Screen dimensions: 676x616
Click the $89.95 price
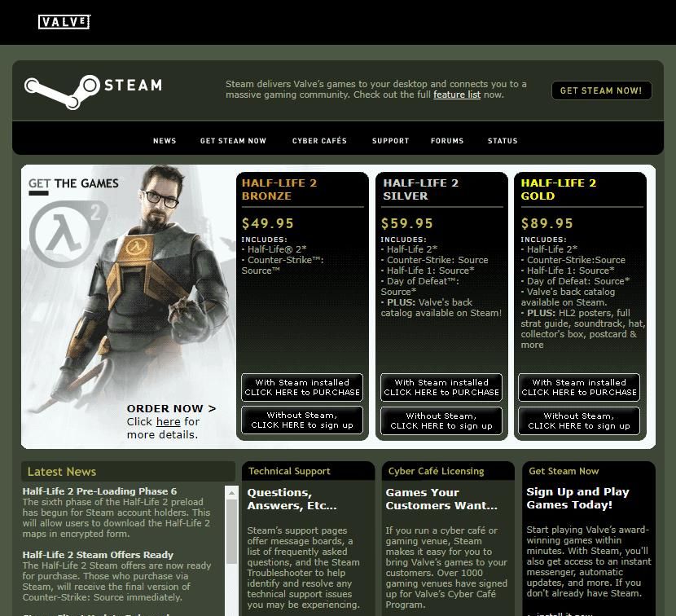pyautogui.click(x=547, y=223)
